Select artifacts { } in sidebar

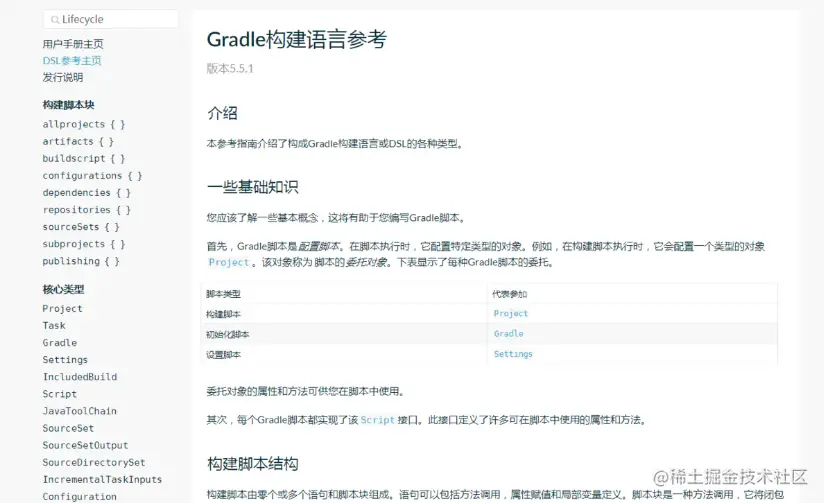tap(78, 141)
